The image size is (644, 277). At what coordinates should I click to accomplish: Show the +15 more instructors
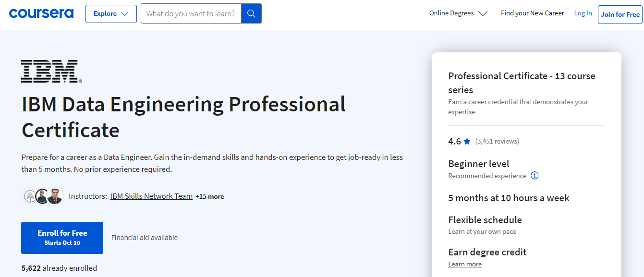click(x=210, y=196)
